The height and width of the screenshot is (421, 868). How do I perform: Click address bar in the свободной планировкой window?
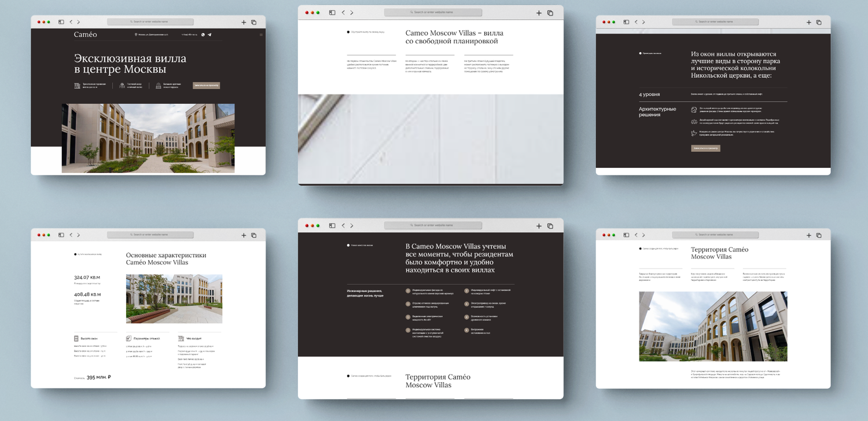click(x=433, y=12)
